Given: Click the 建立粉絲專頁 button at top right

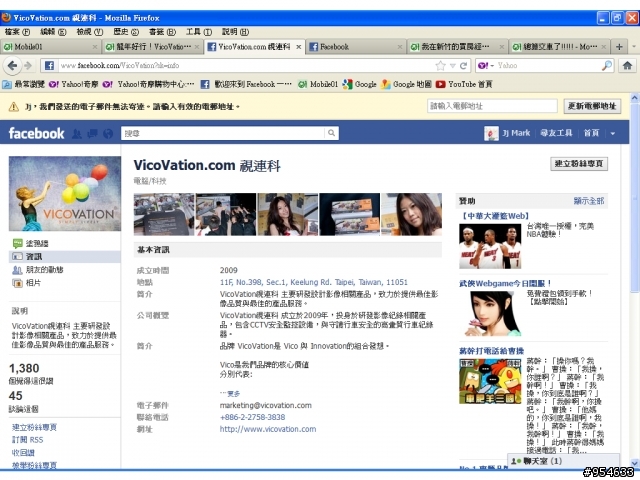Looking at the screenshot, I should (x=578, y=164).
